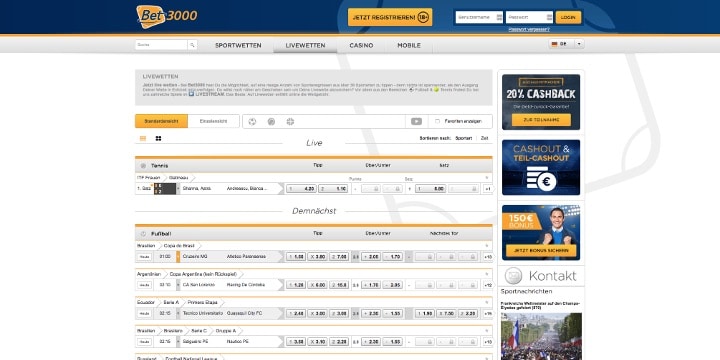Bet next goal draw 7.50 Tecnico match

coord(446,314)
